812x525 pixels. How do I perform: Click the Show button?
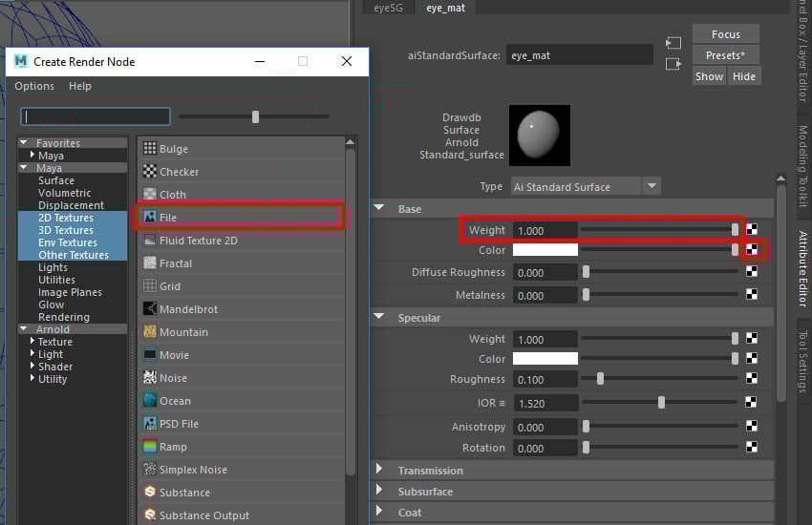[709, 76]
